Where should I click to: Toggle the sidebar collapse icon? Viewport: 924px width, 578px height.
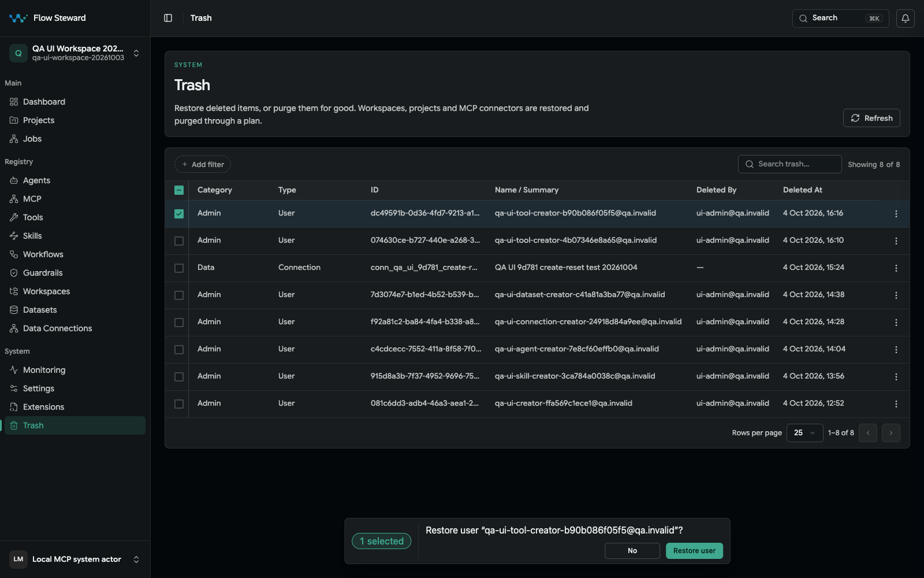click(168, 18)
